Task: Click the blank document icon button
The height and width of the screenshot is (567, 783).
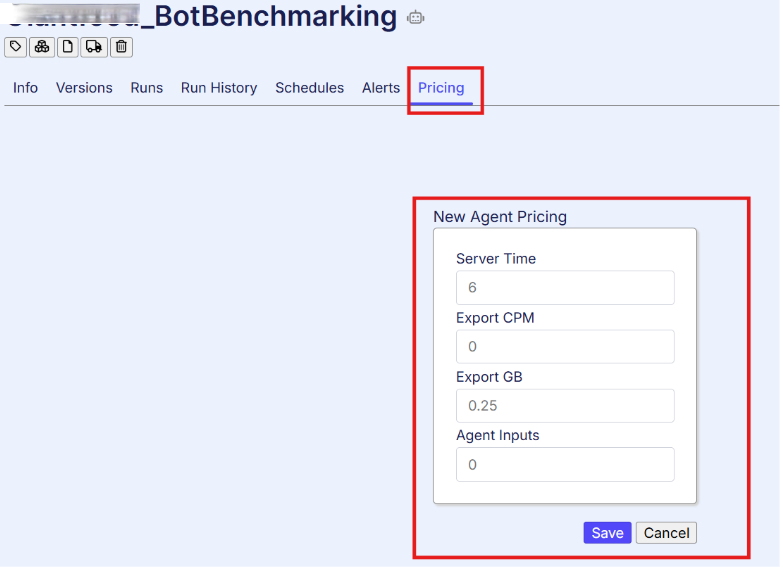Action: (x=68, y=47)
